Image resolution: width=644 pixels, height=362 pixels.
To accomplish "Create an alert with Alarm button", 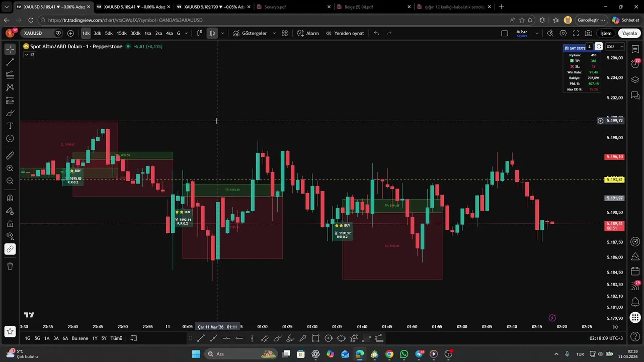I will point(308,33).
